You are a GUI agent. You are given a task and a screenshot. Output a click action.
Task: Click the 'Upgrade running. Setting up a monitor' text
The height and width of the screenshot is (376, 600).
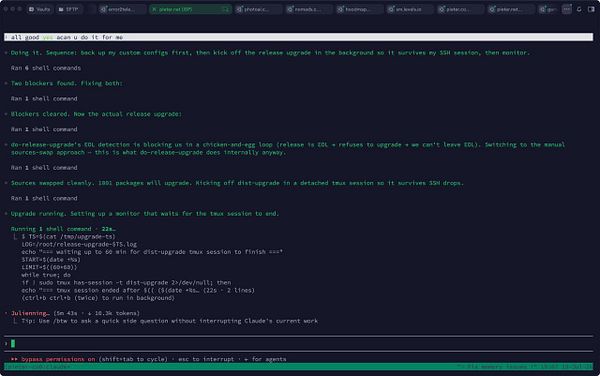pos(145,213)
